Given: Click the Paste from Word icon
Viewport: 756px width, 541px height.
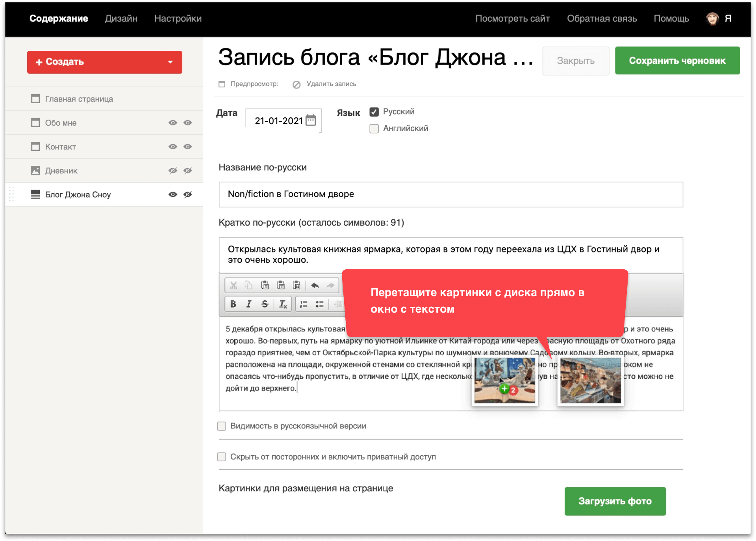Looking at the screenshot, I should pos(296,285).
